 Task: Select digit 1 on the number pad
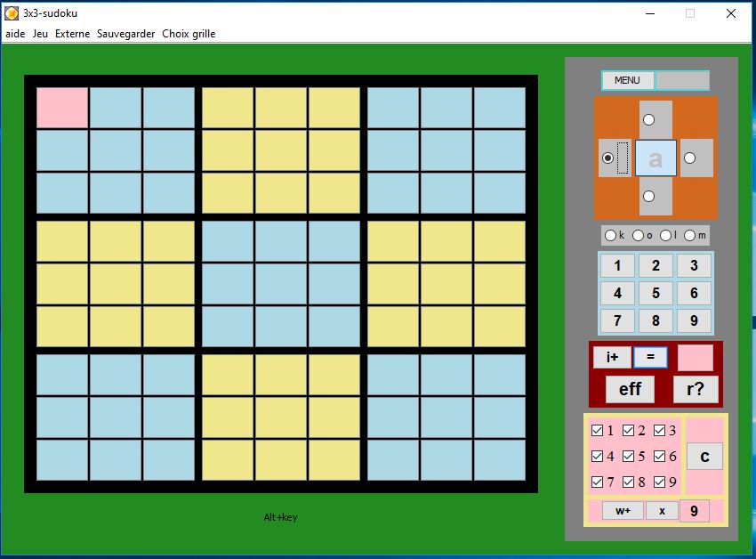click(617, 264)
